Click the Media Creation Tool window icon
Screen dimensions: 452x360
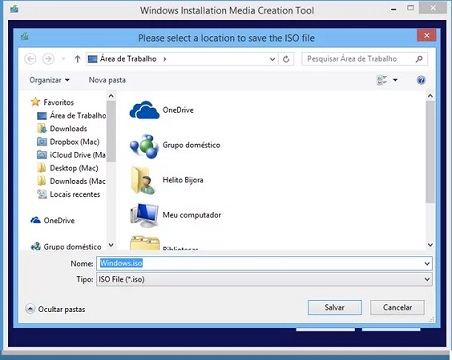(14, 9)
